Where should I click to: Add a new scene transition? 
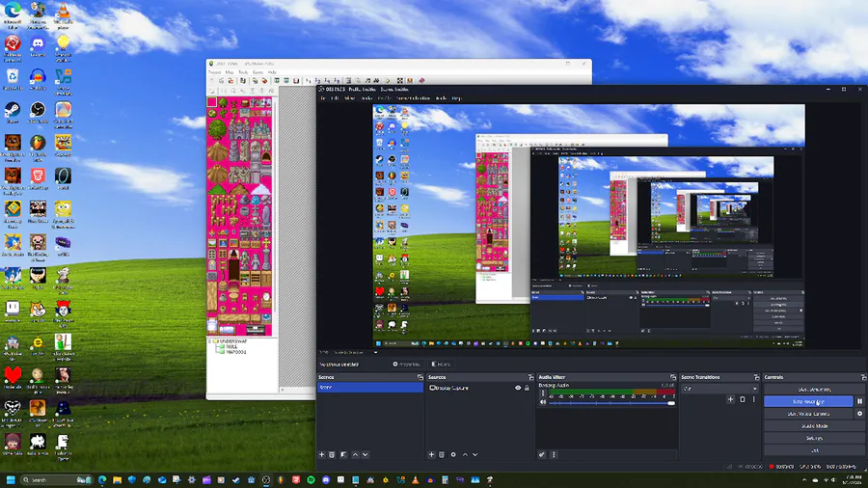(x=730, y=399)
